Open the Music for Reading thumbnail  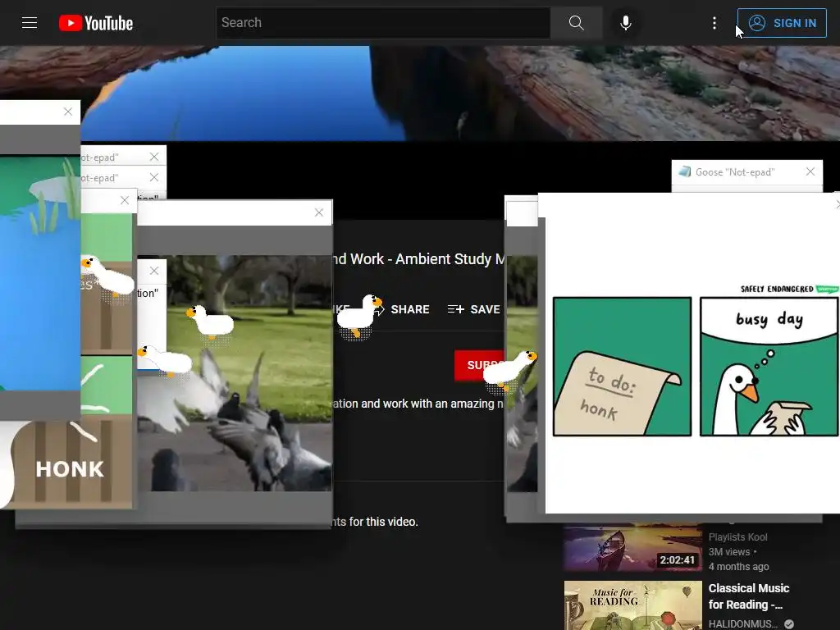click(632, 605)
